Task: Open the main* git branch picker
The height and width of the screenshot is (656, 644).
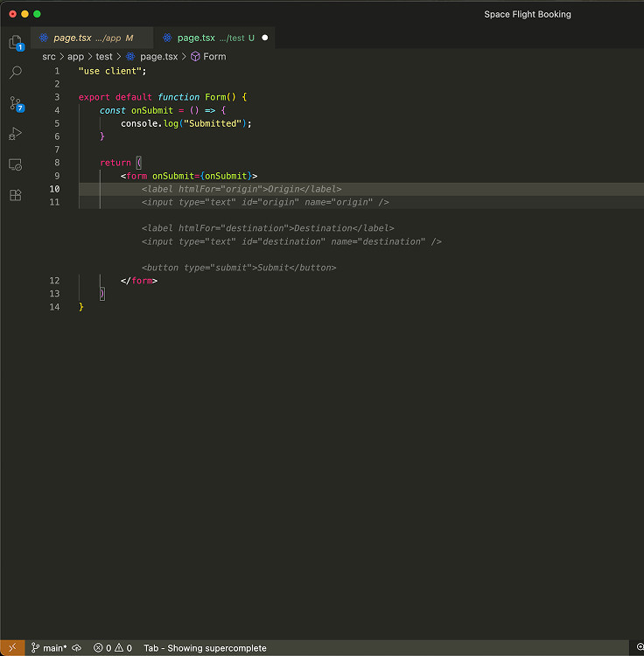Action: pyautogui.click(x=50, y=648)
